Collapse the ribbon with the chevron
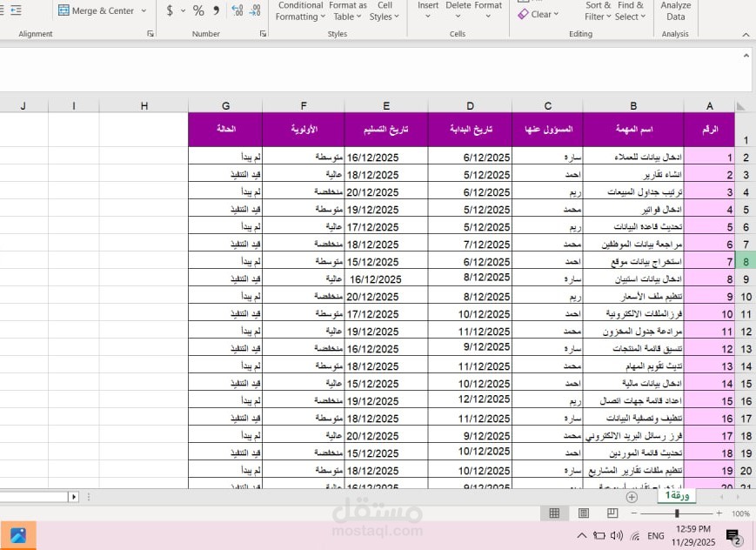 tap(746, 34)
